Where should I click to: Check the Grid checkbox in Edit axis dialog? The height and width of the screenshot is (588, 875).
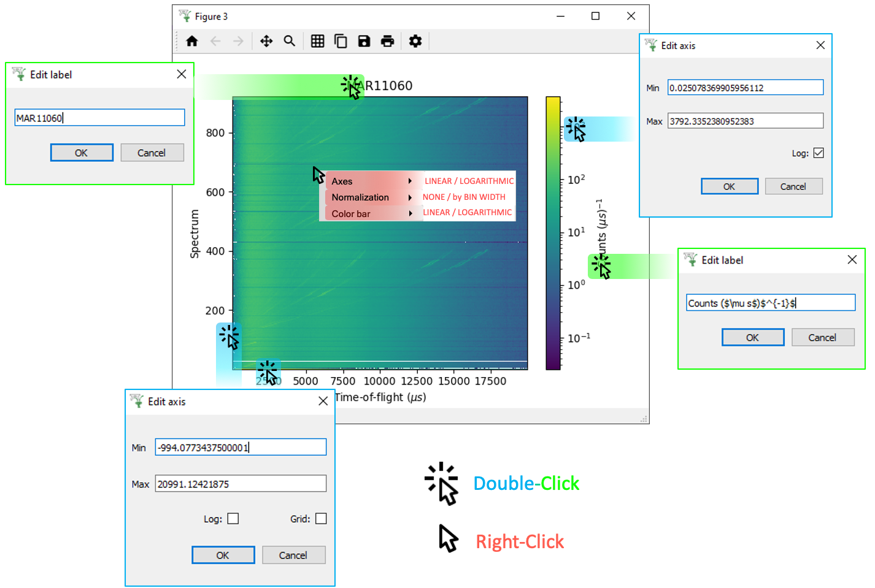322,518
